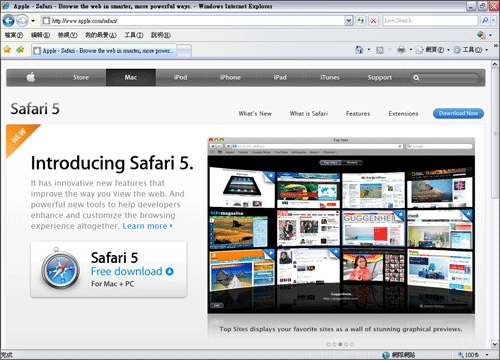Viewport: 500px width, 360px height.
Task: Open iTunes in Apple navigation bar
Action: tap(330, 77)
